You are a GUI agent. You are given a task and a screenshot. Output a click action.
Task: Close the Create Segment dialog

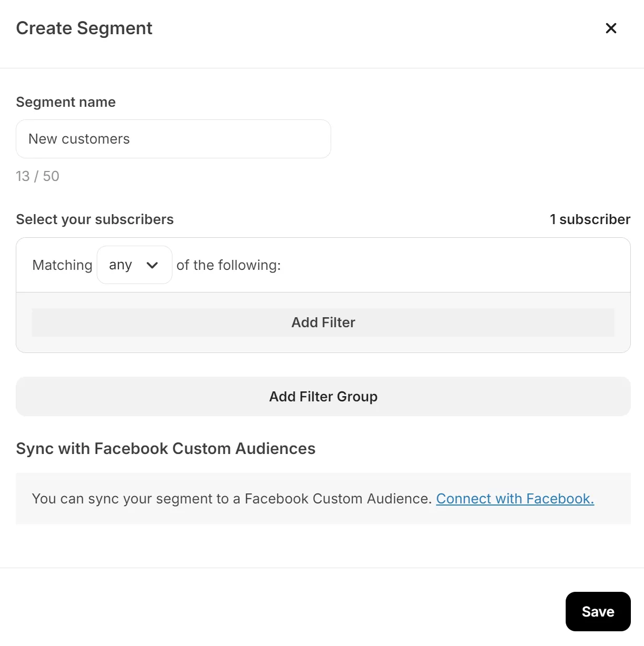point(611,28)
